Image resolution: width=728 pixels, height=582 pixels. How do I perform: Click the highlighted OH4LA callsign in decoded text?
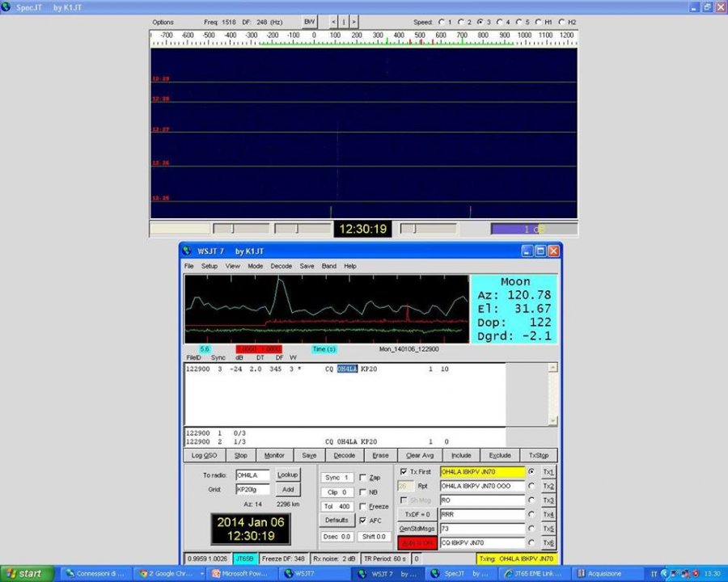pos(347,369)
